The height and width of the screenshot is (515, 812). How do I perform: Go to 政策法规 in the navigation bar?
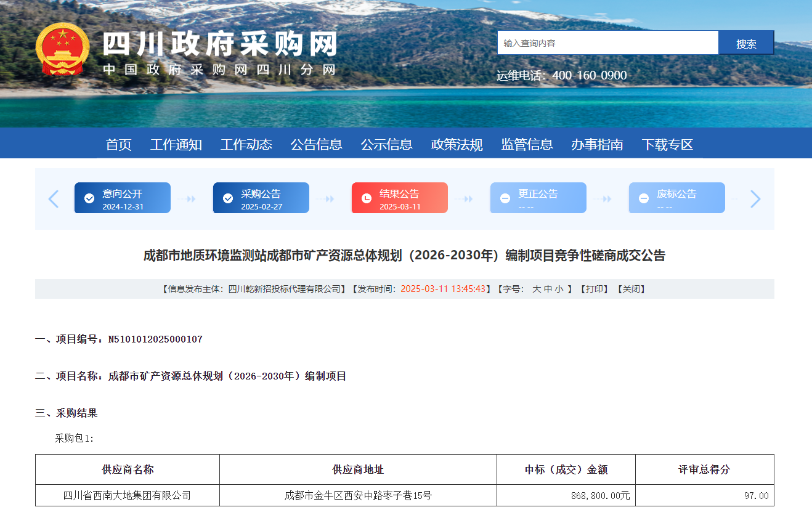pyautogui.click(x=457, y=145)
